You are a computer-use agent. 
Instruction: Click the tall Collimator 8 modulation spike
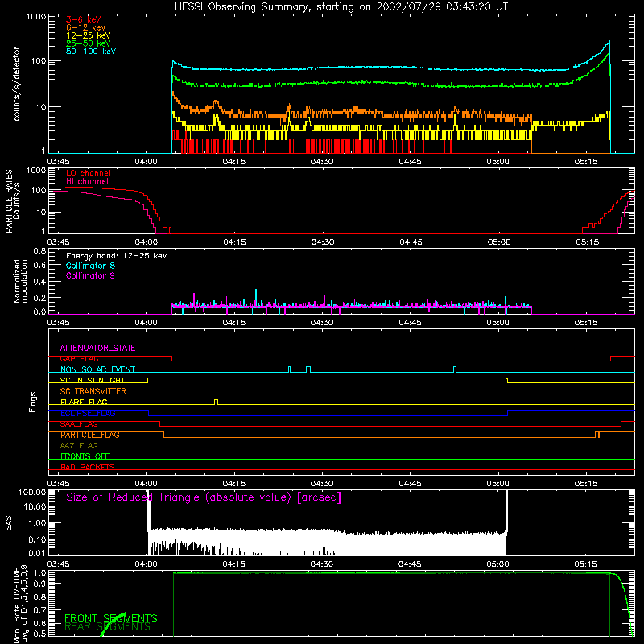(x=365, y=281)
